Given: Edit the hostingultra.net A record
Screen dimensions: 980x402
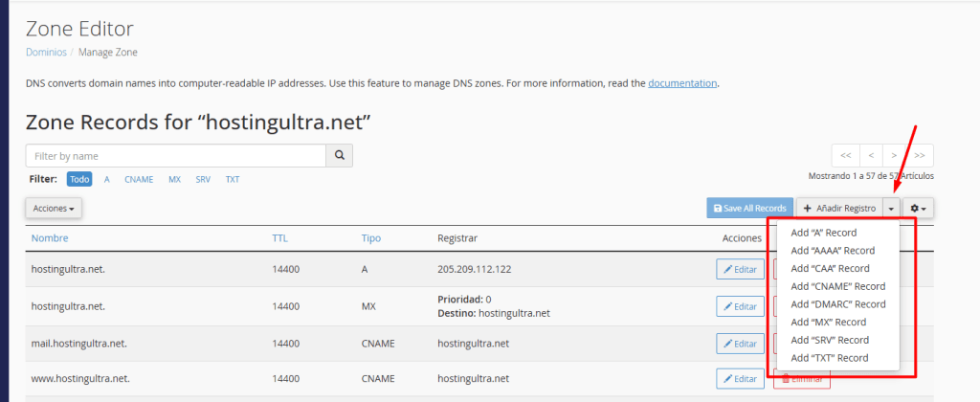Looking at the screenshot, I should (740, 269).
